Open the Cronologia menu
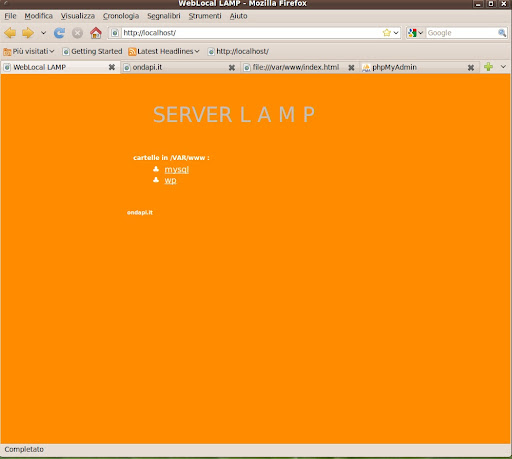The height and width of the screenshot is (459, 512). pyautogui.click(x=121, y=16)
